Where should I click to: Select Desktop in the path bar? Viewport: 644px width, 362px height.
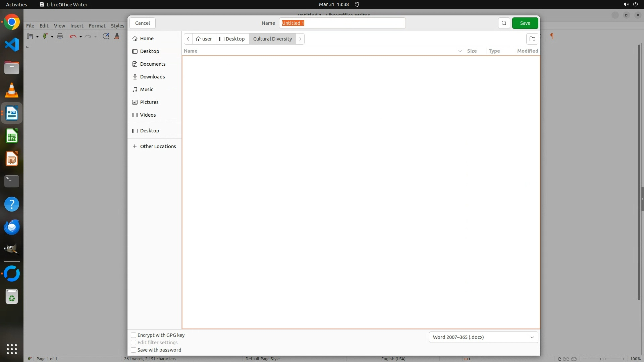[232, 39]
